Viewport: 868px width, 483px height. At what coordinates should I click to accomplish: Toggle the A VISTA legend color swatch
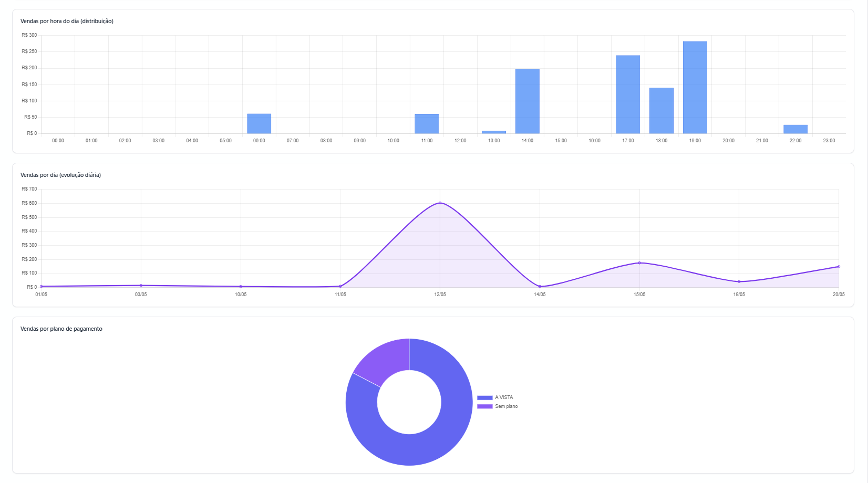[485, 397]
